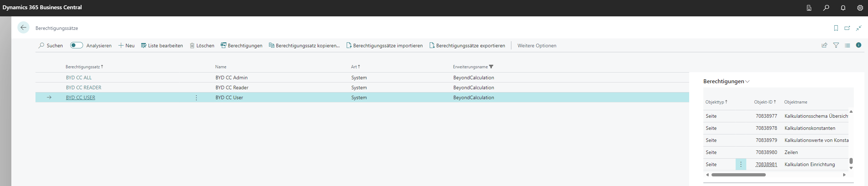Image resolution: width=868 pixels, height=186 pixels.
Task: Open BYD CC READER permission set
Action: click(84, 87)
